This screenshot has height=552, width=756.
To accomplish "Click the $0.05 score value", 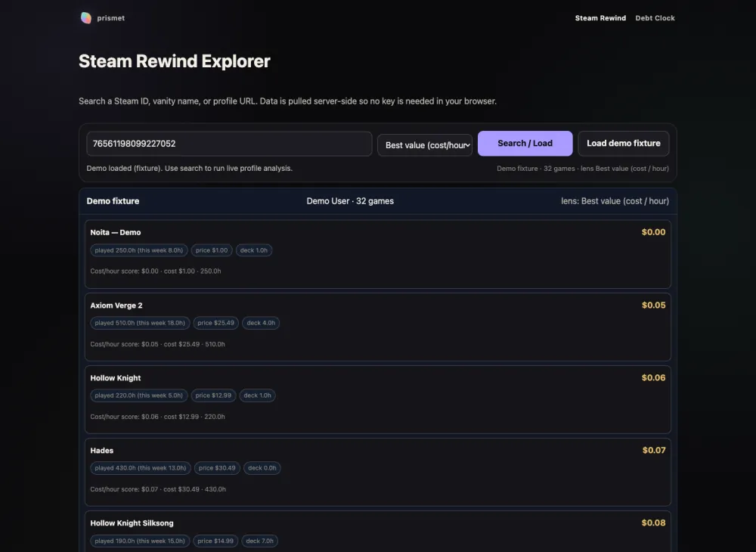I will tap(653, 305).
